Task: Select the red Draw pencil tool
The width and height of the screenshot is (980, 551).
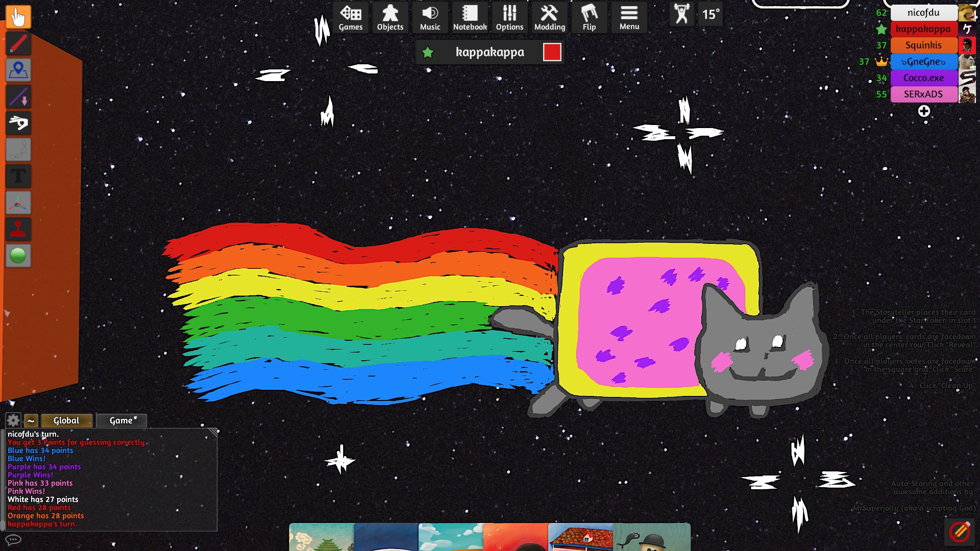Action: tap(18, 43)
